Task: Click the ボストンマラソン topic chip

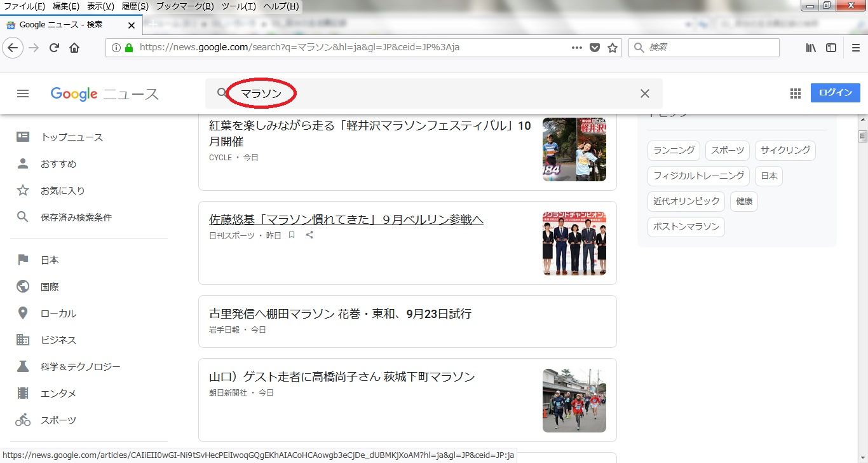Action: pyautogui.click(x=686, y=226)
